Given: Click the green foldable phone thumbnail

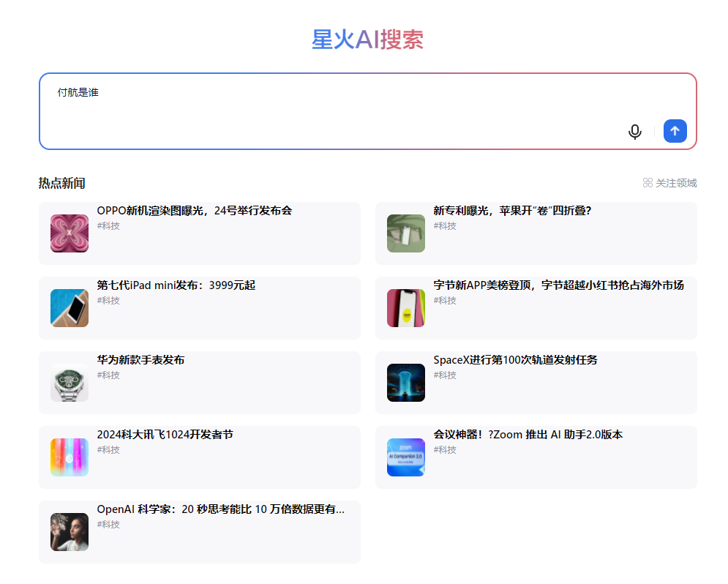Looking at the screenshot, I should pos(406,233).
